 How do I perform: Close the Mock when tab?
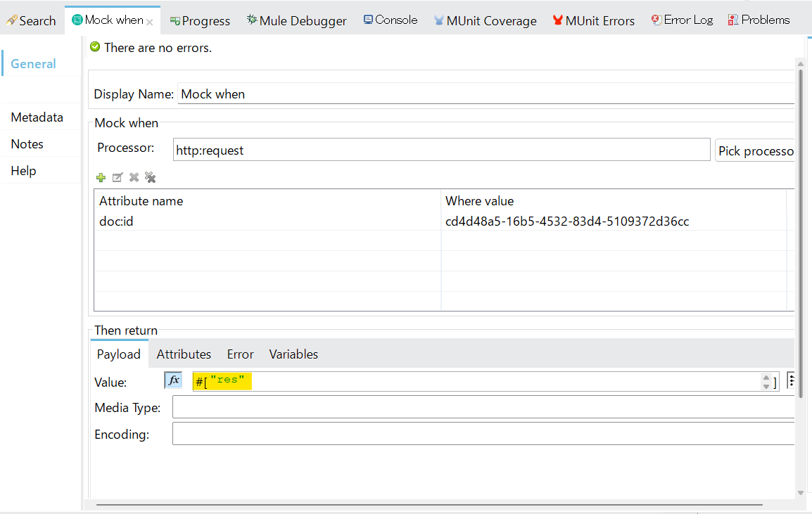pos(150,22)
